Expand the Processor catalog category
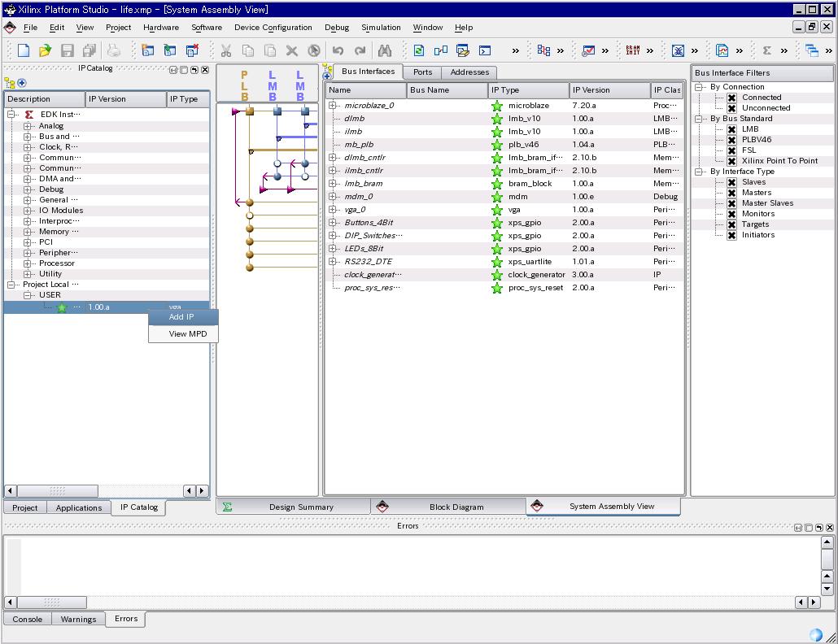This screenshot has height=644, width=838. [x=27, y=263]
